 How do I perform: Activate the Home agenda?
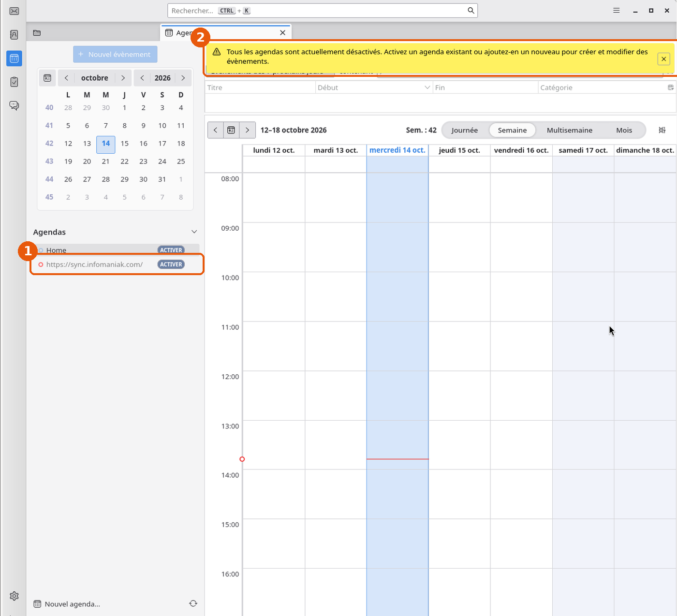(x=171, y=250)
